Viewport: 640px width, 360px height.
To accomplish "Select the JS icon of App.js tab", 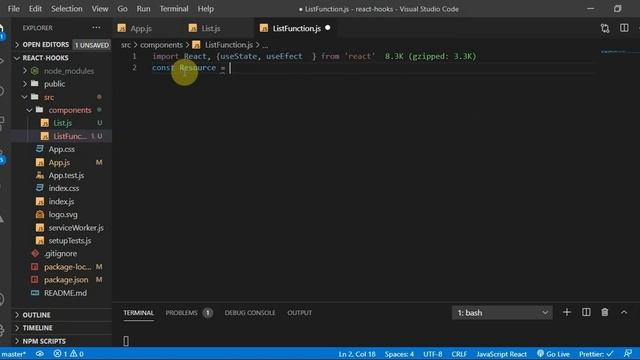I will click(x=122, y=28).
